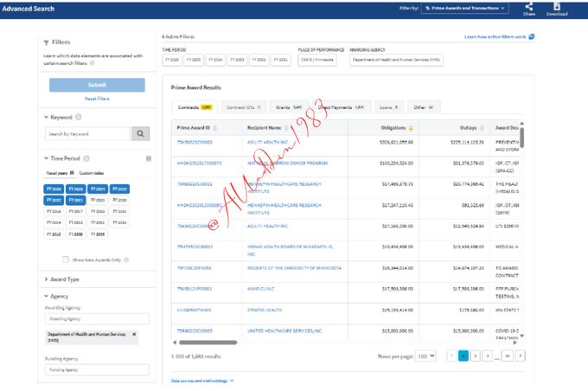Click sort icon on Prime Award ID column
The height and width of the screenshot is (391, 588).
click(215, 127)
